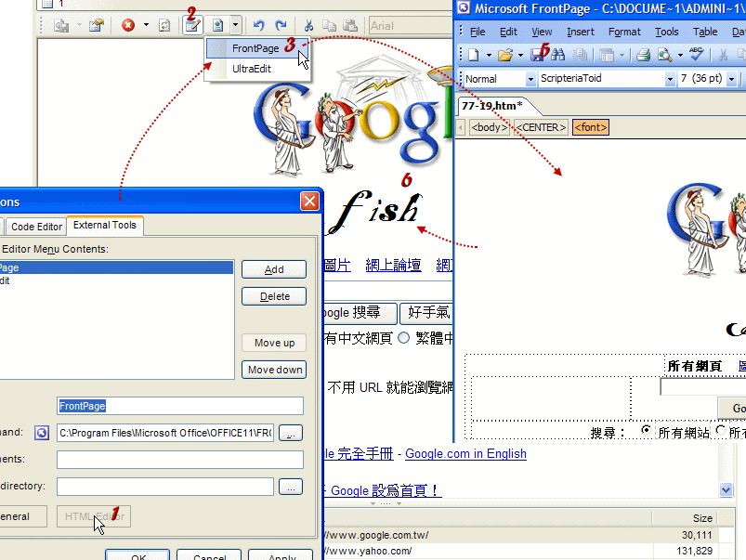Click the quick tag bar left scroll arrow
The image size is (746, 560).
pyautogui.click(x=461, y=127)
